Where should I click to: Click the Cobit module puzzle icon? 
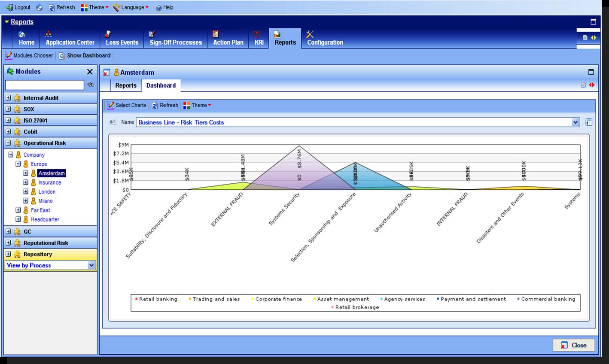pos(17,132)
